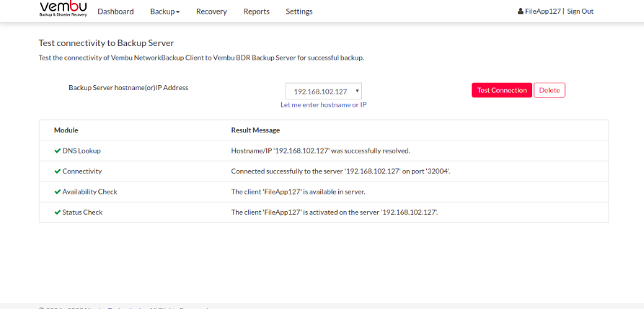Select the Status Check module text
The image size is (644, 309).
82,212
